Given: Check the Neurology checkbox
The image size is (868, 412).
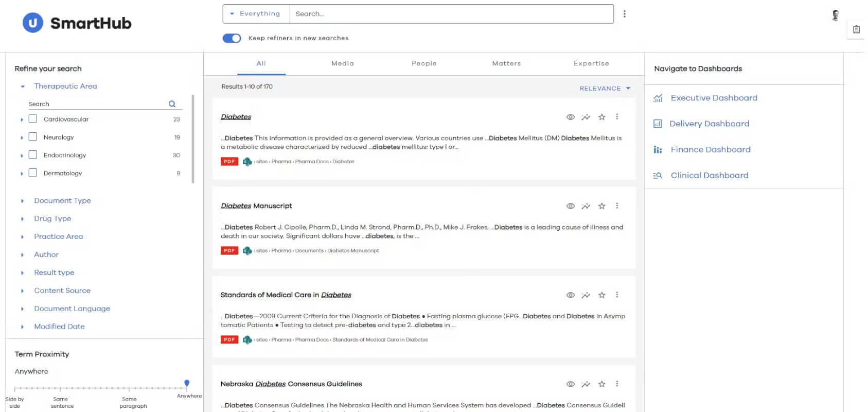Looking at the screenshot, I should pyautogui.click(x=33, y=137).
